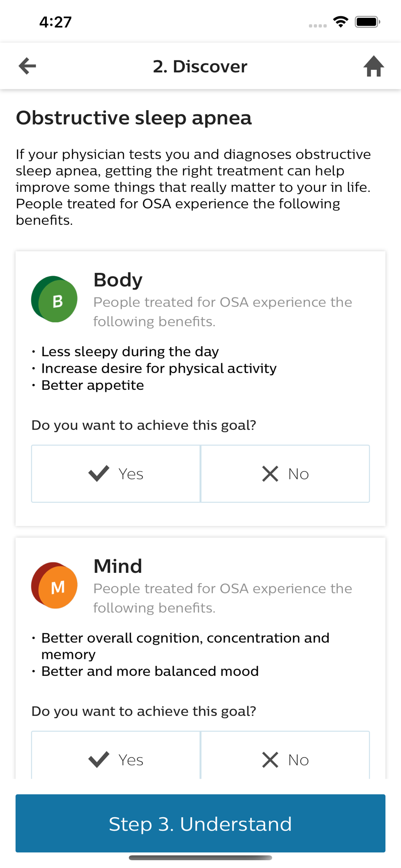Tap 'Increase desire for physical activity' bullet
401x868 pixels.
(158, 368)
